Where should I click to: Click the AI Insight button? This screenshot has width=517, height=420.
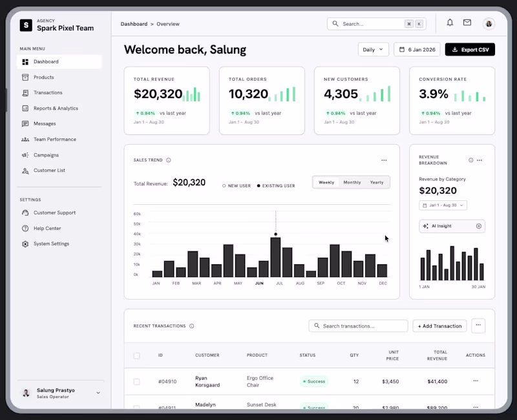coord(452,226)
